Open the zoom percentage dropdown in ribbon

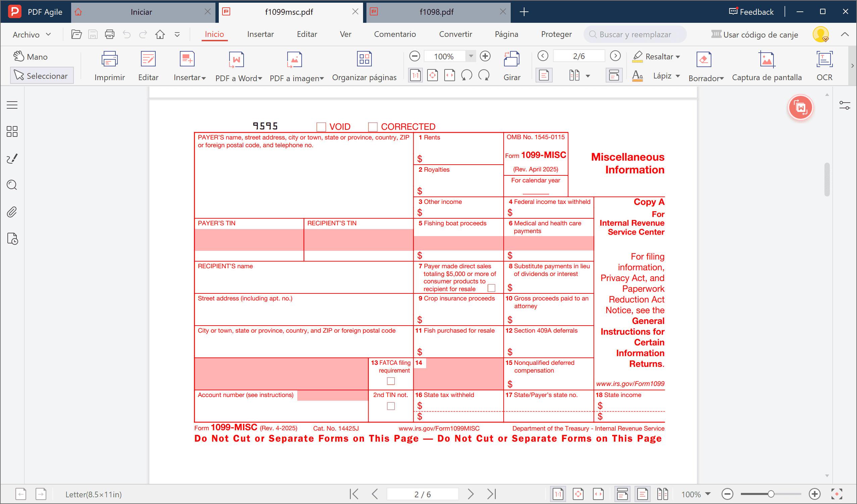tap(471, 56)
